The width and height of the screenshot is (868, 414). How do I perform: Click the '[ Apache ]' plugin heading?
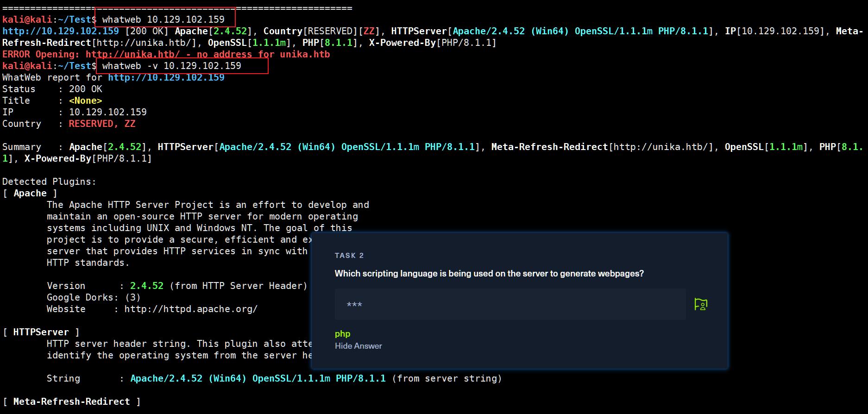point(30,193)
